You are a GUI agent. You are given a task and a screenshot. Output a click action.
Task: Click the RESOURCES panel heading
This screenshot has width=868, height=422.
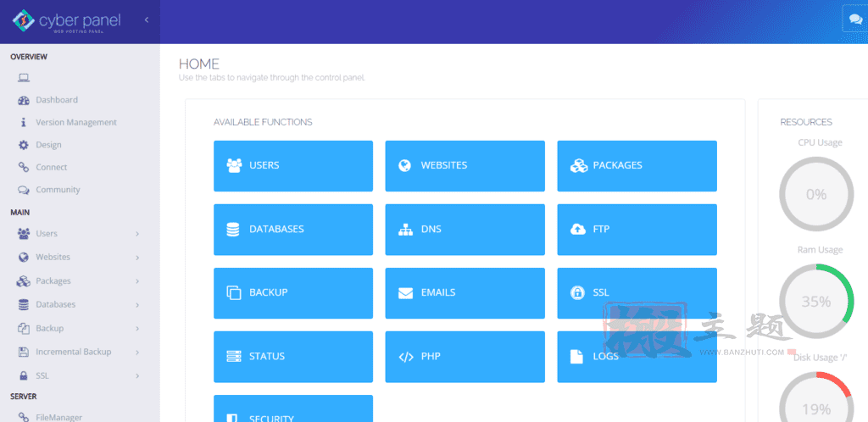[x=806, y=122]
